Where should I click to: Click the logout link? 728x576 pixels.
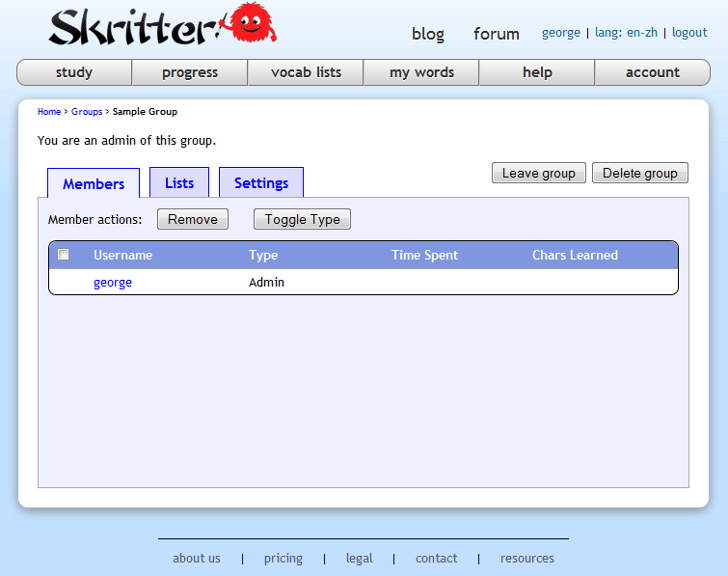pyautogui.click(x=689, y=33)
